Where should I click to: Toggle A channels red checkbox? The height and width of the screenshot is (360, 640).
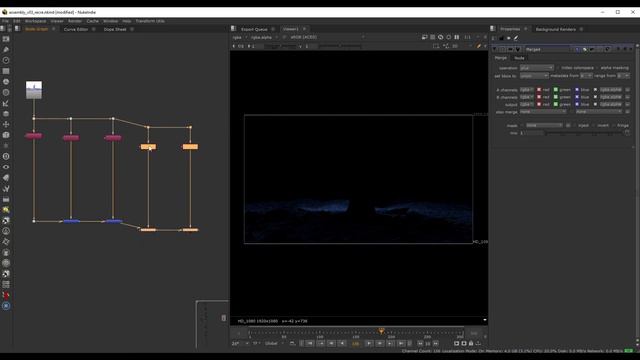(539, 89)
